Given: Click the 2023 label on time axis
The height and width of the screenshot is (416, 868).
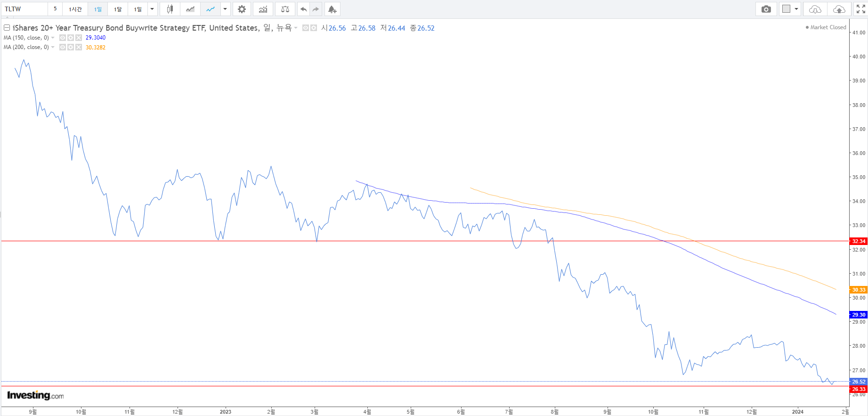Looking at the screenshot, I should [226, 412].
